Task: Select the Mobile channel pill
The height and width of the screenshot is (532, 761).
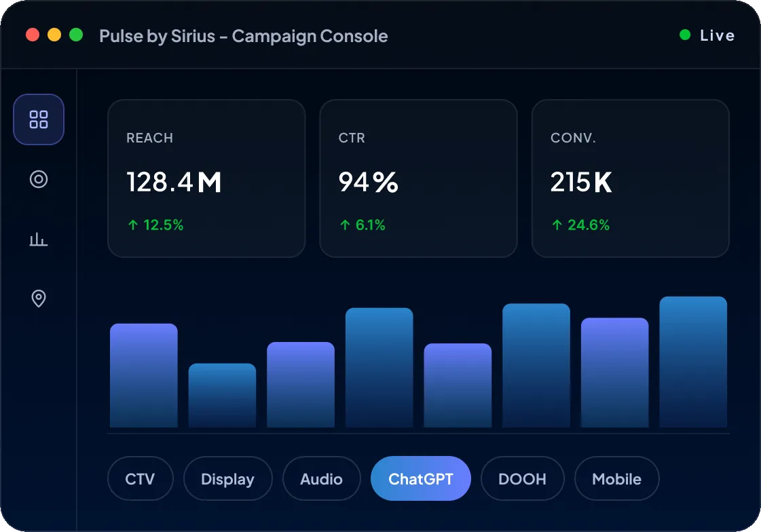Action: (617, 478)
